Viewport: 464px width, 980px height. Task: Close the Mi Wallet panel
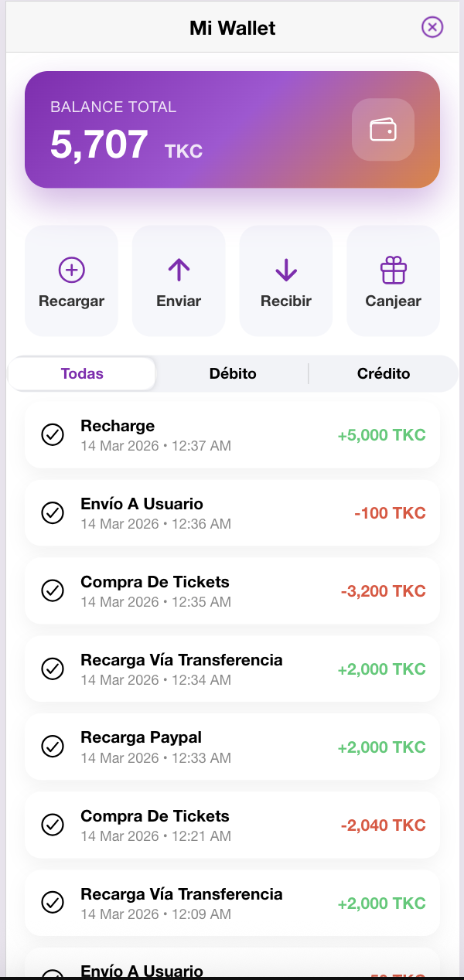(432, 28)
